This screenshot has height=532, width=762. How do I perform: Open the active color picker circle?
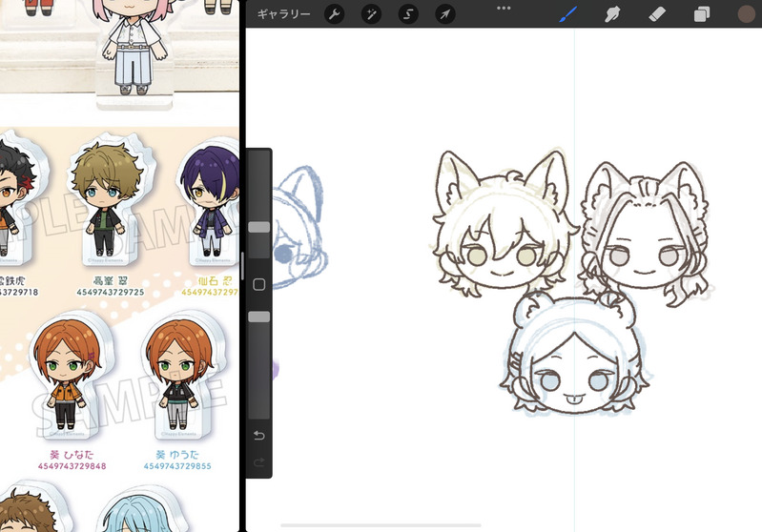(x=747, y=14)
